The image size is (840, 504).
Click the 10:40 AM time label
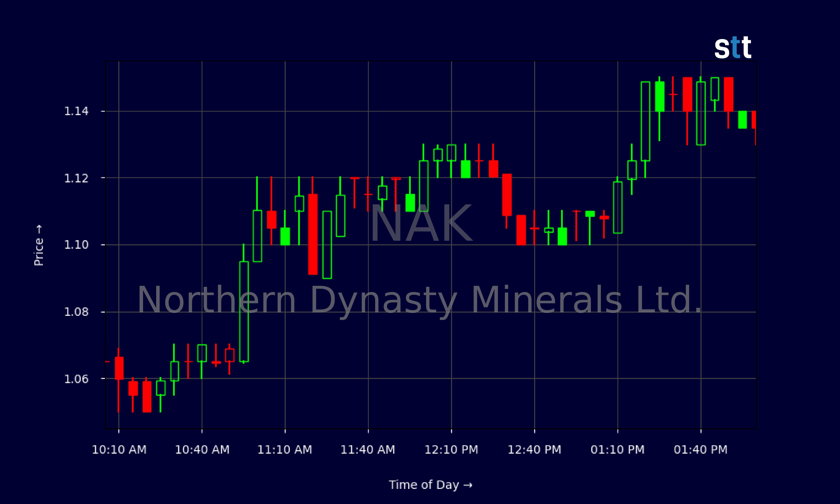point(202,450)
